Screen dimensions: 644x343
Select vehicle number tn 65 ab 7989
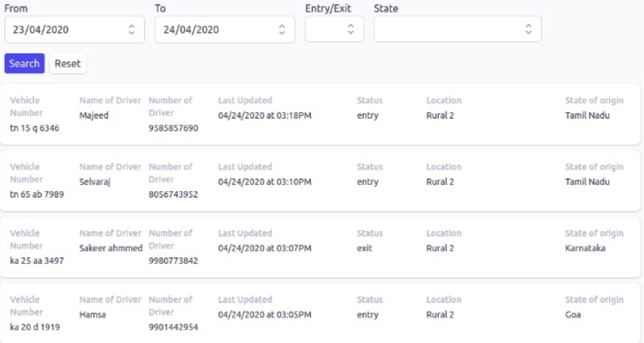[x=37, y=195]
